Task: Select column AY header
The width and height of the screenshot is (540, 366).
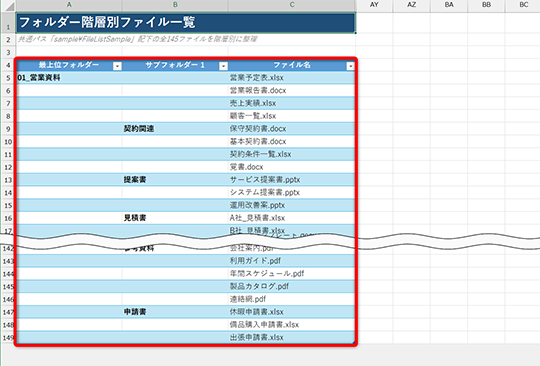Action: (x=374, y=5)
